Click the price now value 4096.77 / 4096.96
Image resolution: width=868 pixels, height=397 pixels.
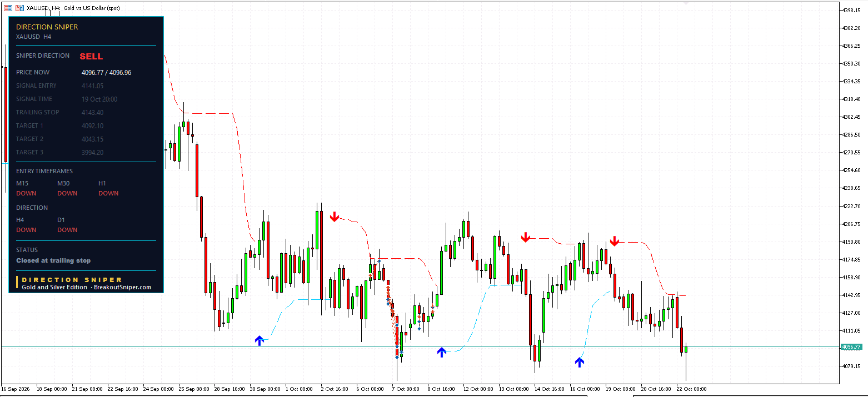[x=107, y=72]
